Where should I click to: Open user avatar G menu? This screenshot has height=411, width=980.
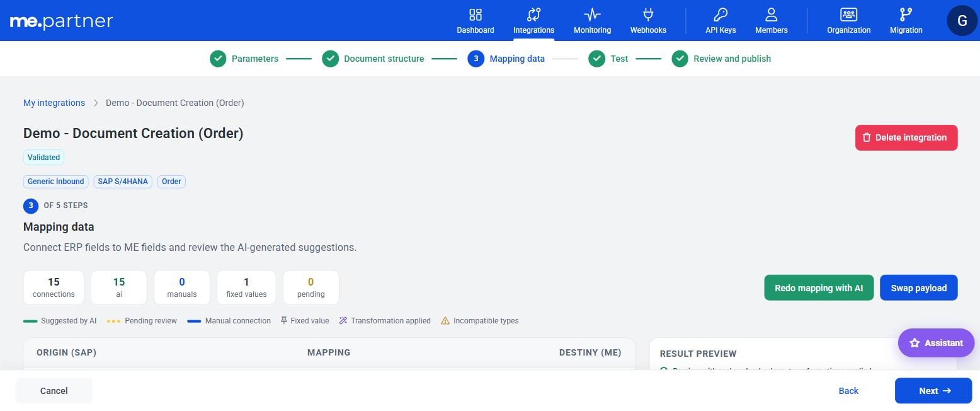962,20
